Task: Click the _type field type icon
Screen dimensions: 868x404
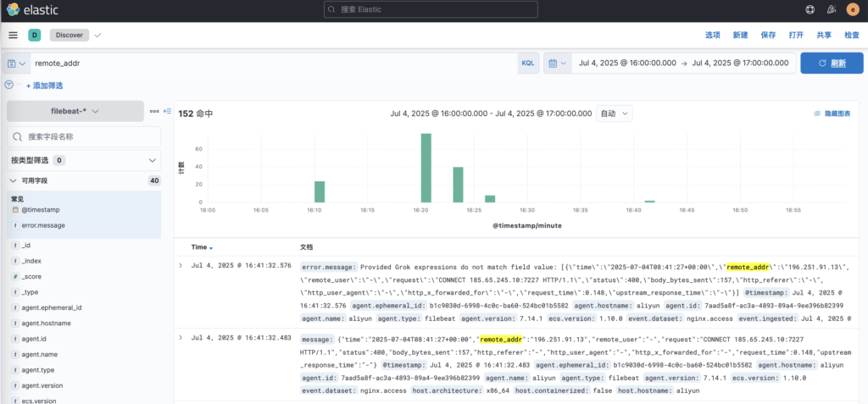Action: 15,292
